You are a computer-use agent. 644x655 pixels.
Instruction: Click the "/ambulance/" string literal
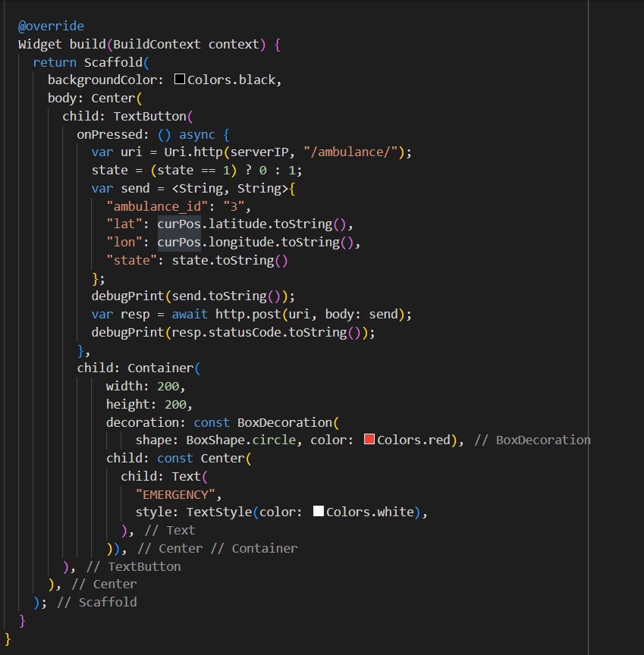tap(351, 152)
